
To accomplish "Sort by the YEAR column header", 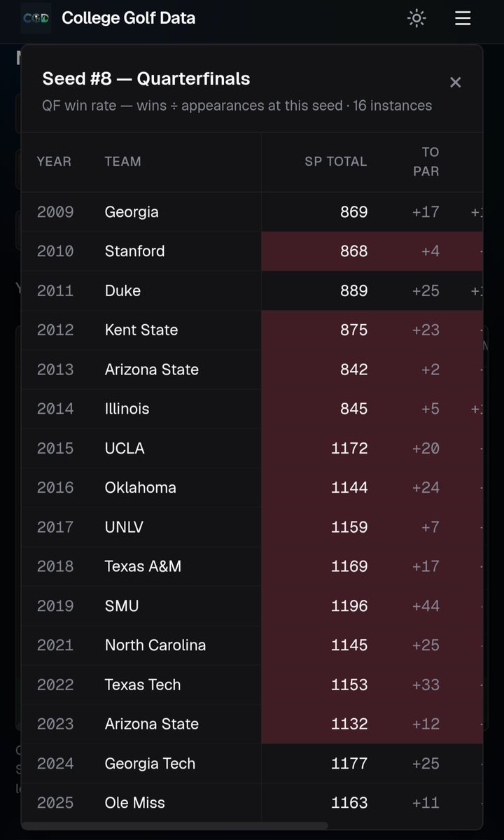I will pos(54,162).
